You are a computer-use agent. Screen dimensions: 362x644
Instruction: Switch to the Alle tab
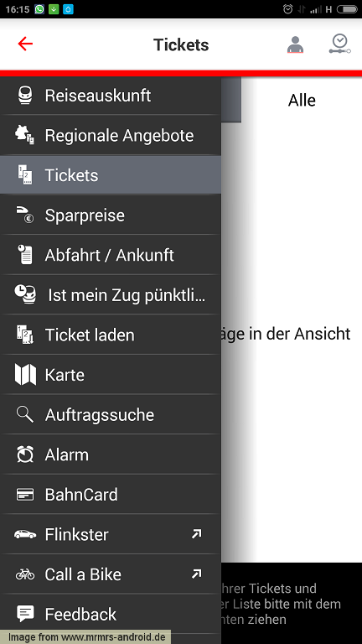point(302,101)
